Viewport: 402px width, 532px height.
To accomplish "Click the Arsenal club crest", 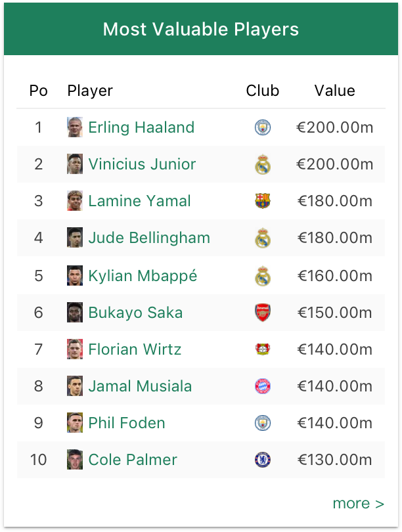I will point(263,313).
